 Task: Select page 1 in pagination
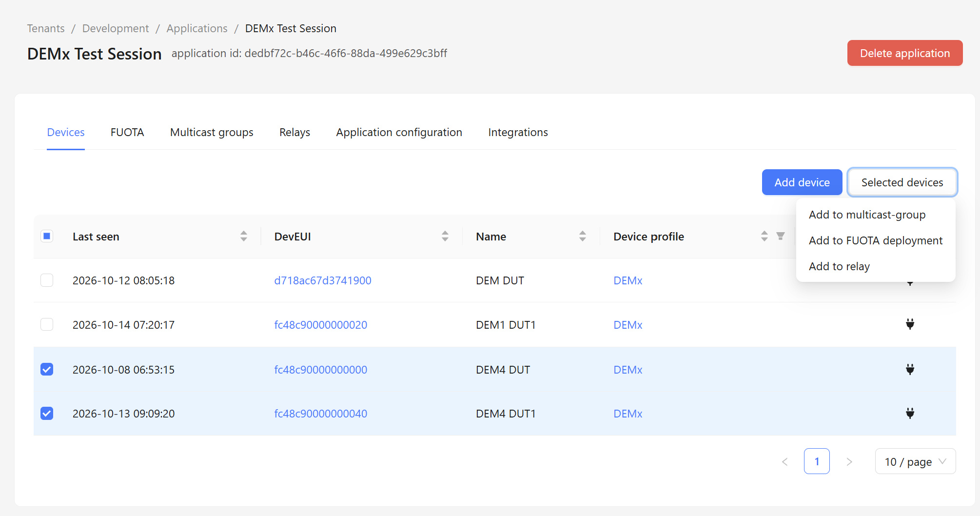[x=817, y=461]
